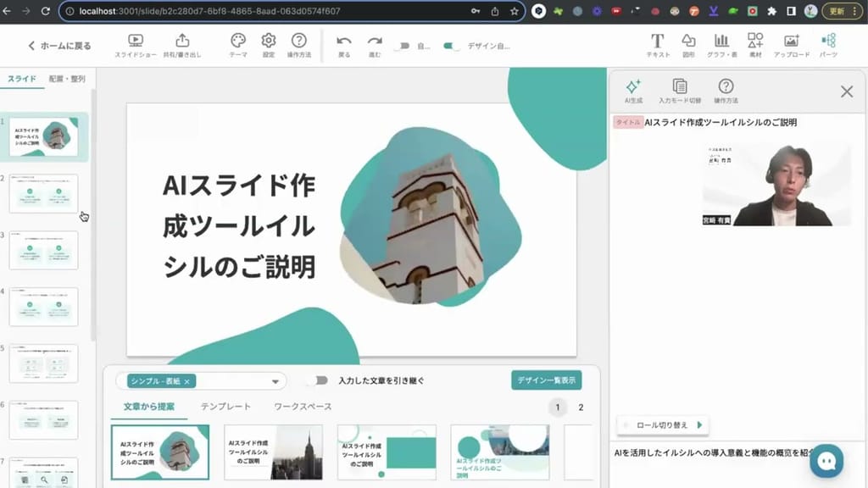This screenshot has width=868, height=488.
Task: Open 操作方法 help in top toolbar
Action: [299, 46]
